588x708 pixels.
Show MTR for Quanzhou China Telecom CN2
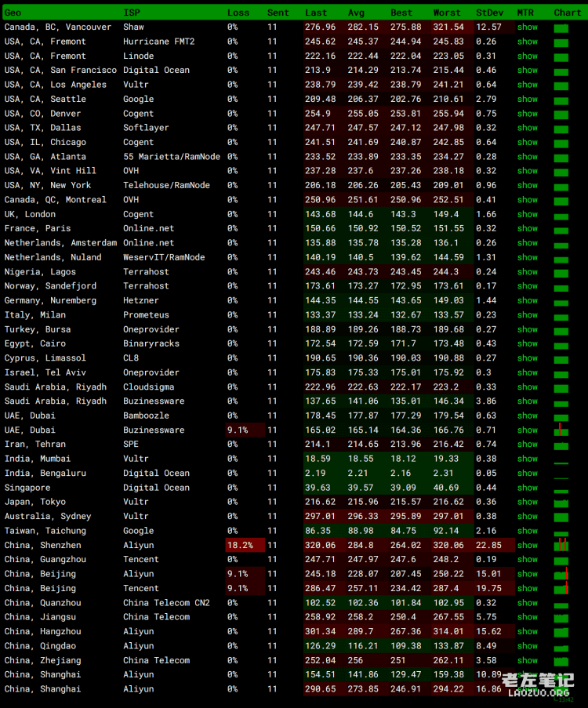528,603
